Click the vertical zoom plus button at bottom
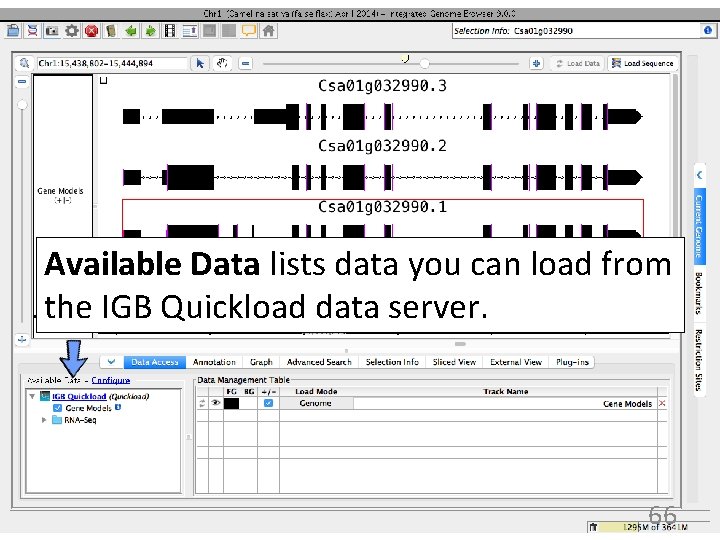This screenshot has height=540, width=720. 22,340
